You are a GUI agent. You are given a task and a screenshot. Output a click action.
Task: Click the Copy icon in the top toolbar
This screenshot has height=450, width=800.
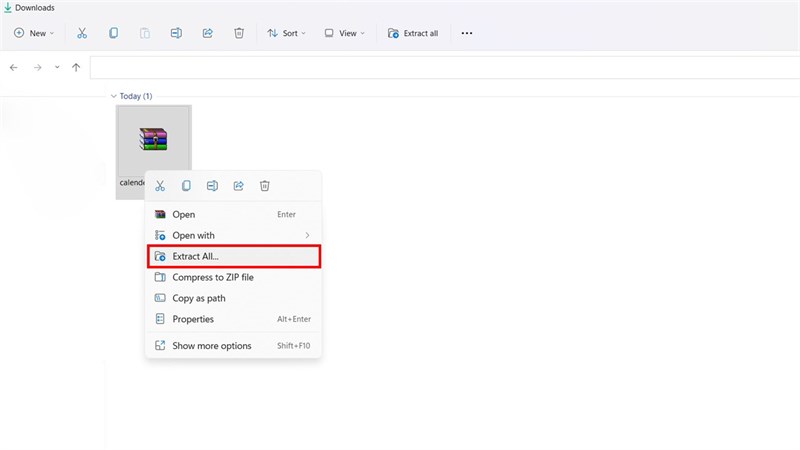point(113,33)
